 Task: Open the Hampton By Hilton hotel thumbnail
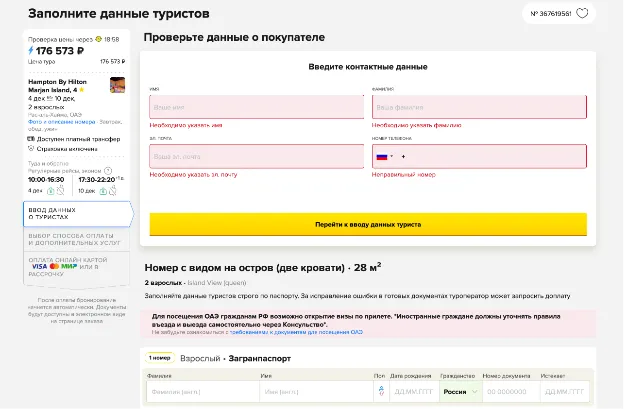coord(117,86)
